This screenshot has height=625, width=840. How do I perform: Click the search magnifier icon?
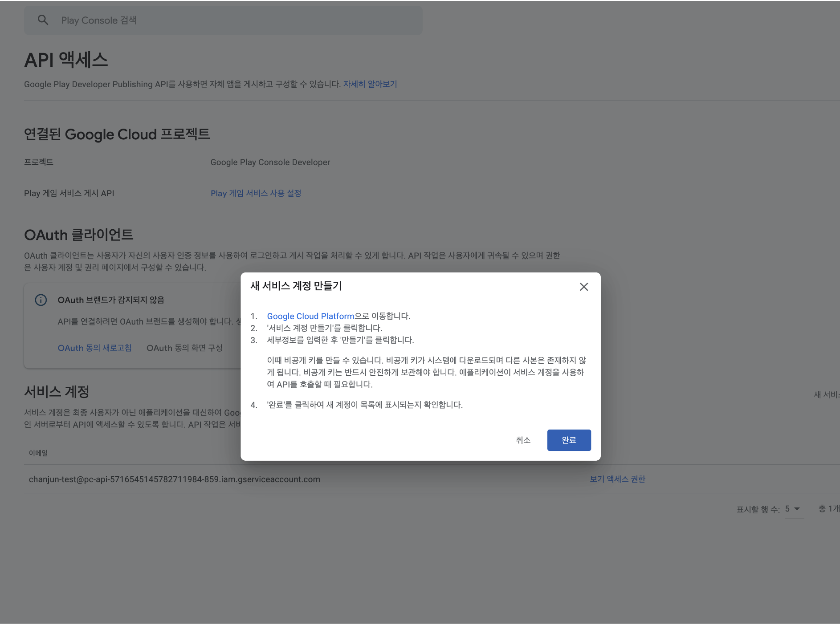point(43,20)
